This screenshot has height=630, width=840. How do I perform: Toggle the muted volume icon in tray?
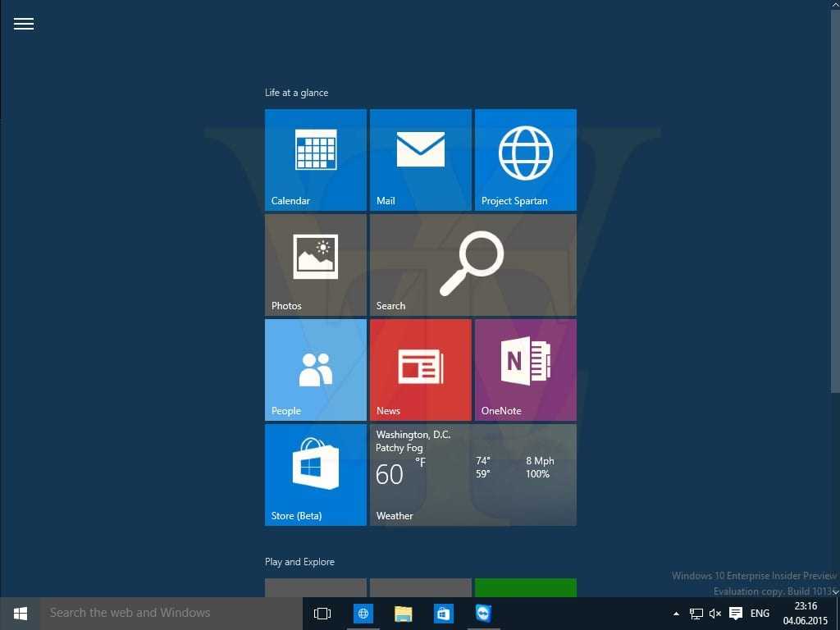pos(715,614)
